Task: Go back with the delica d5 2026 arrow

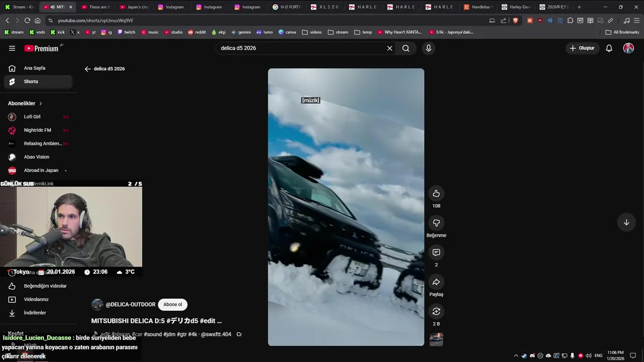Action: coord(88,69)
